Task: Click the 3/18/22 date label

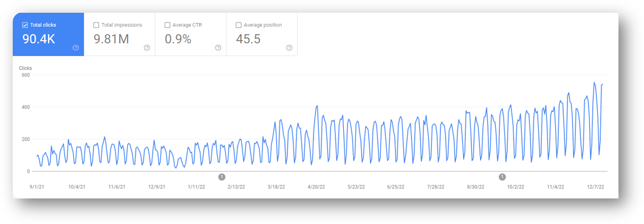Action: tap(276, 187)
